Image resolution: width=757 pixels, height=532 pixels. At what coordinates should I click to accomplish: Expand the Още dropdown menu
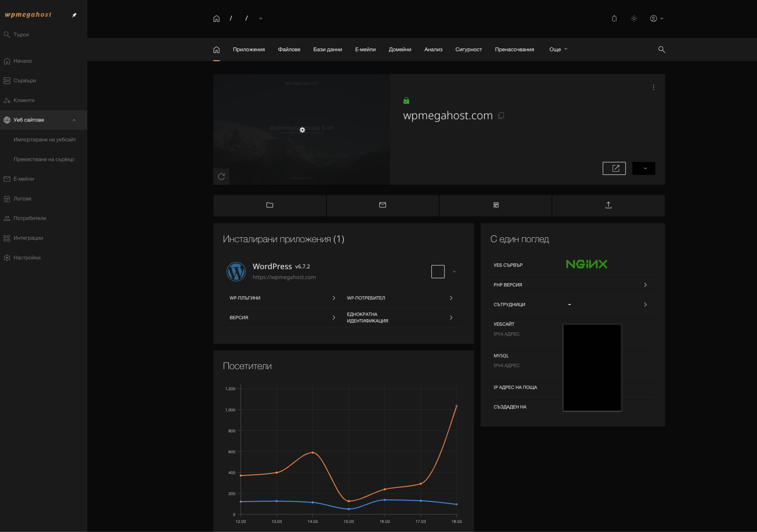pos(558,50)
